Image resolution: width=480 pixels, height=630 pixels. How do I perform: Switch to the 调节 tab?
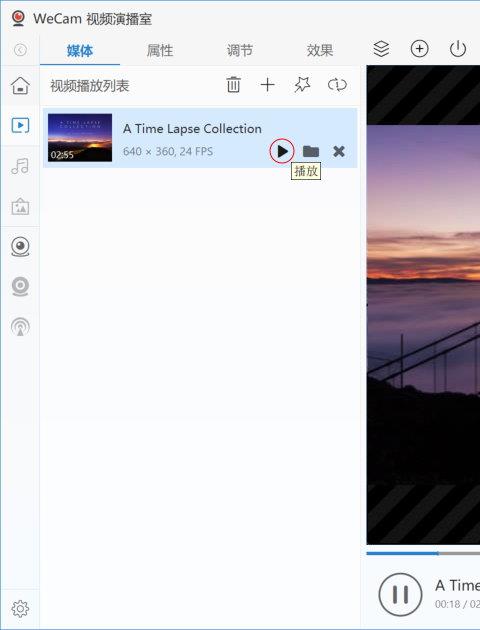(x=240, y=50)
